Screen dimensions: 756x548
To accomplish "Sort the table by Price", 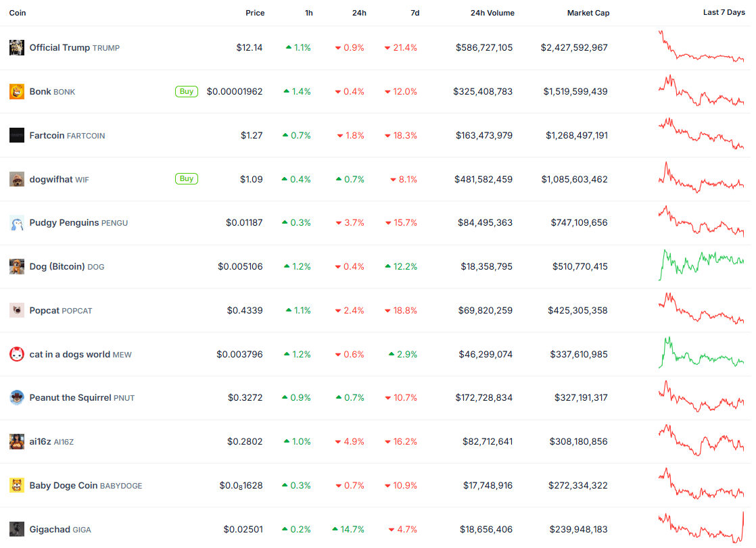I will coord(255,12).
